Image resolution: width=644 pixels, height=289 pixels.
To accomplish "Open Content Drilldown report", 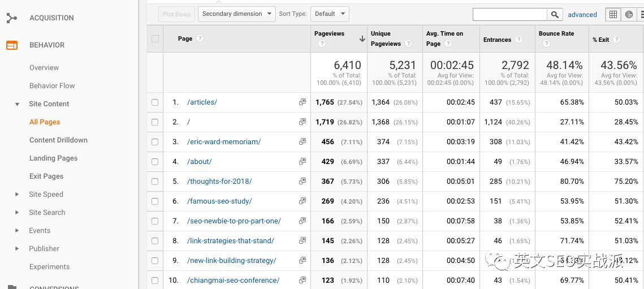I will pyautogui.click(x=58, y=140).
